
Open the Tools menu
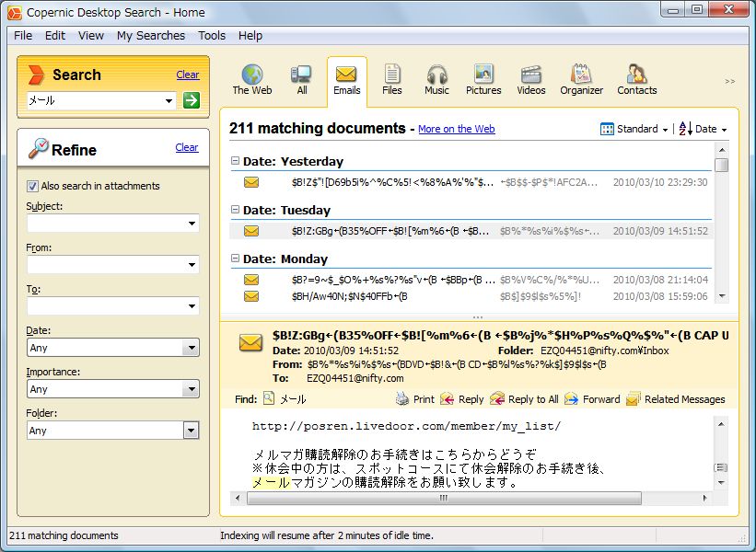pyautogui.click(x=212, y=36)
